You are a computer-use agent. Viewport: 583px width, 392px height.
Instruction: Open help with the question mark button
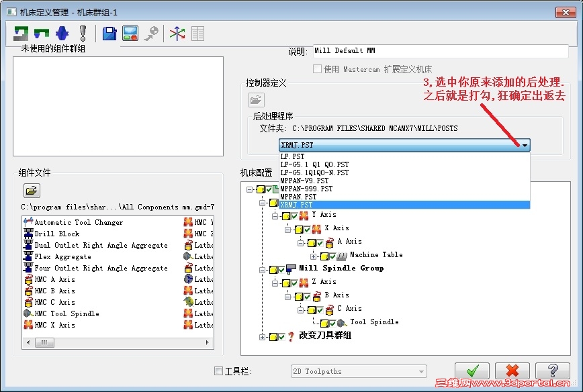click(x=553, y=371)
